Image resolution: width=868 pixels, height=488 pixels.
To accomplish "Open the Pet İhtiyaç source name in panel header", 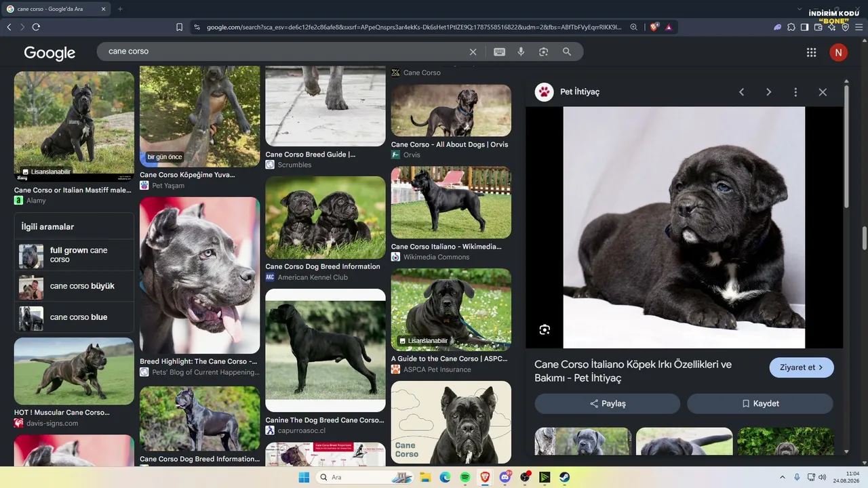I will (580, 92).
